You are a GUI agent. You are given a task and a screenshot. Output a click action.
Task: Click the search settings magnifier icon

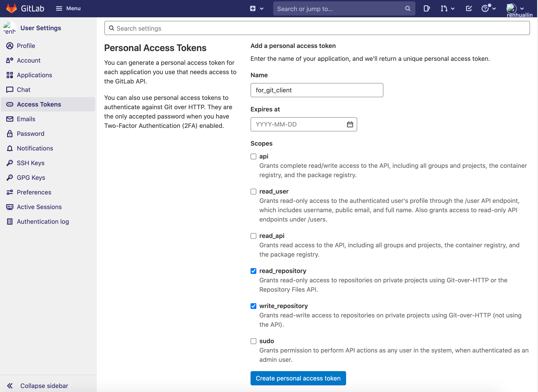tap(111, 28)
